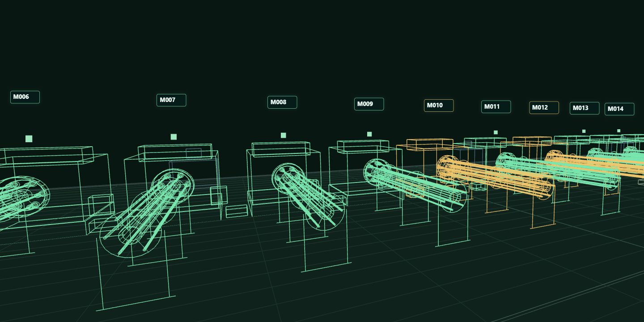Select the M009 label tag
The width and height of the screenshot is (644, 322).
pos(369,104)
